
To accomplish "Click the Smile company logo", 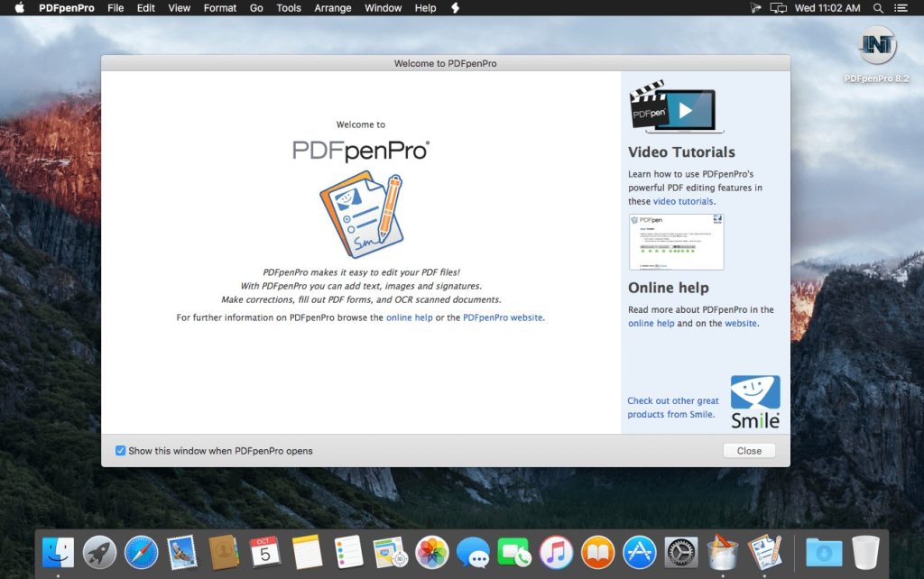I will pyautogui.click(x=754, y=402).
